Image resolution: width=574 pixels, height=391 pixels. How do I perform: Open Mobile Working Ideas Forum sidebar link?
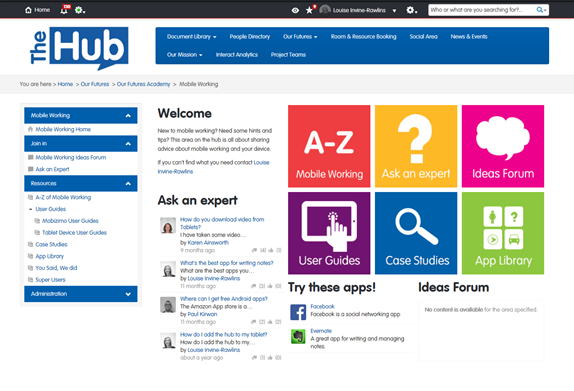pos(71,158)
